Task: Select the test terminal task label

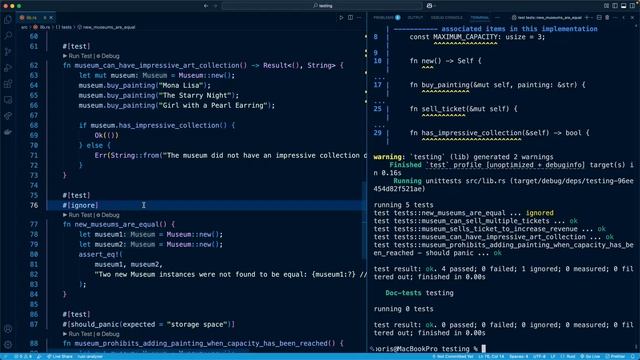Action: (547, 18)
